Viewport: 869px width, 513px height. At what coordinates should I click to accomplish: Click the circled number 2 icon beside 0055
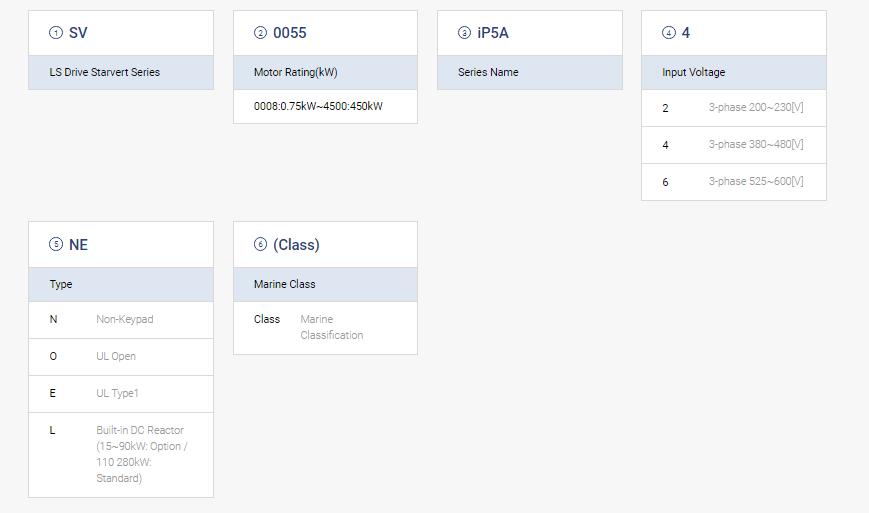point(261,33)
